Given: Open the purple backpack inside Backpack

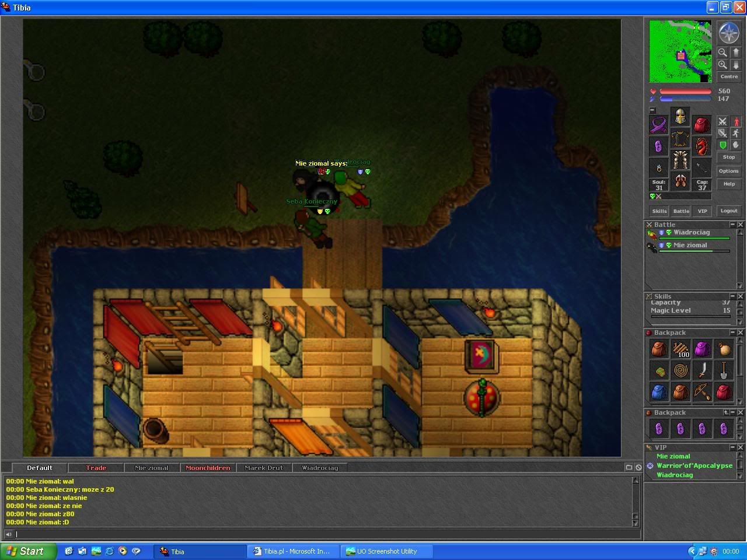Looking at the screenshot, I should [x=702, y=349].
